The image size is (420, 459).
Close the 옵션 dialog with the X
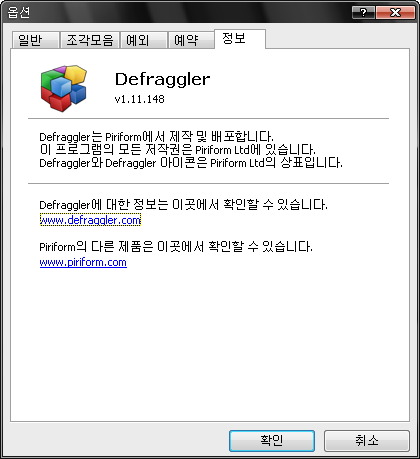395,13
